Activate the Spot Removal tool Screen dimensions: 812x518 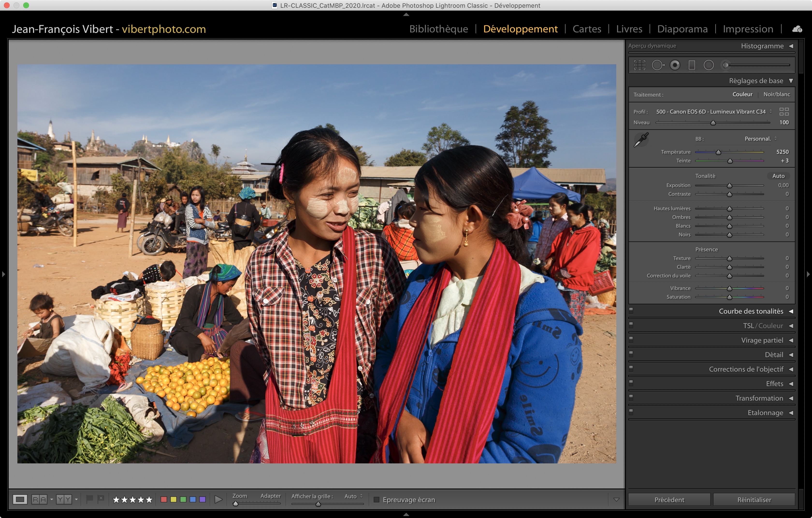[658, 65]
